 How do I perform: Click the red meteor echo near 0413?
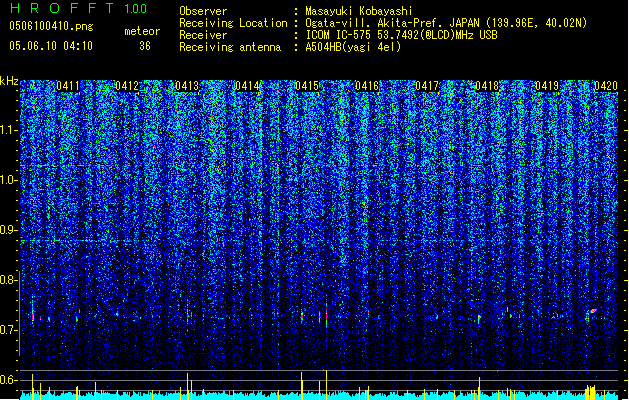tap(187, 316)
